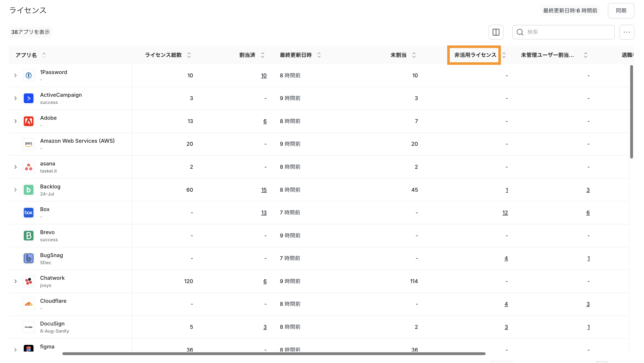The image size is (644, 363).
Task: Open the three-dots more options menu
Action: (x=627, y=32)
